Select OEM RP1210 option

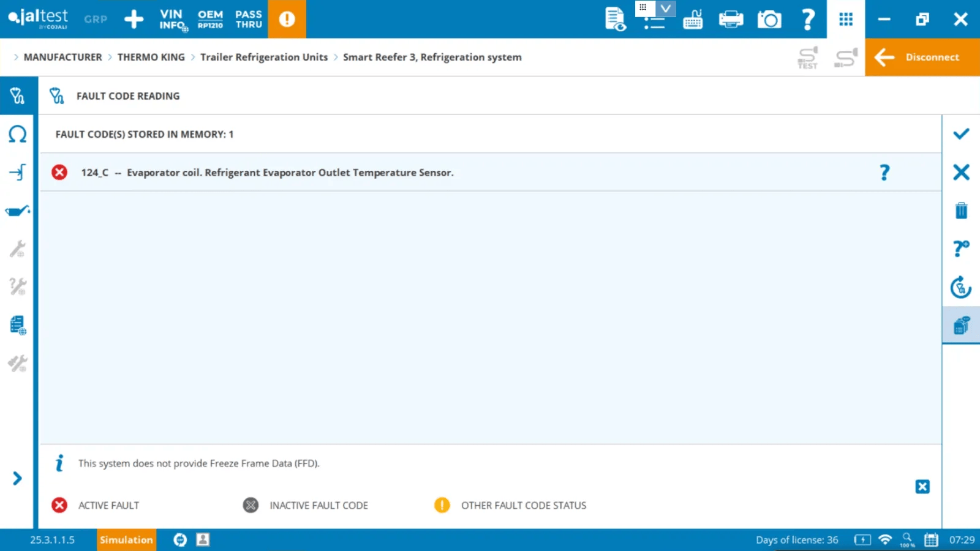click(x=210, y=19)
